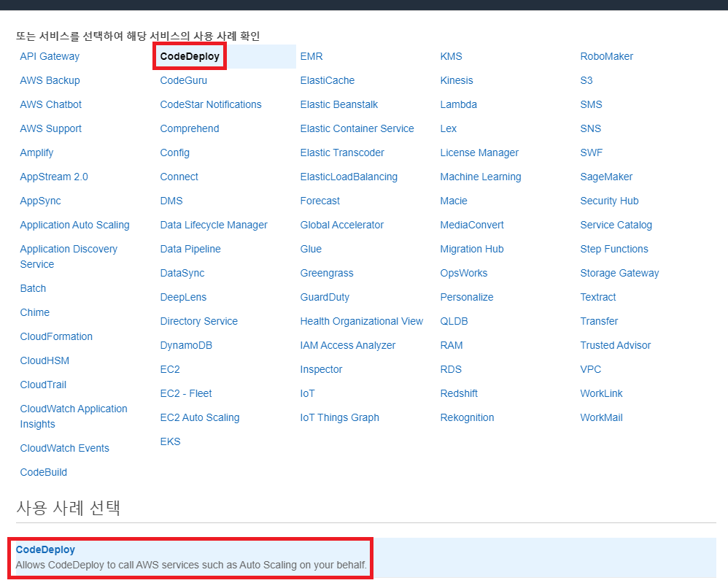Choose the Connect service link
728x583 pixels.
point(179,177)
